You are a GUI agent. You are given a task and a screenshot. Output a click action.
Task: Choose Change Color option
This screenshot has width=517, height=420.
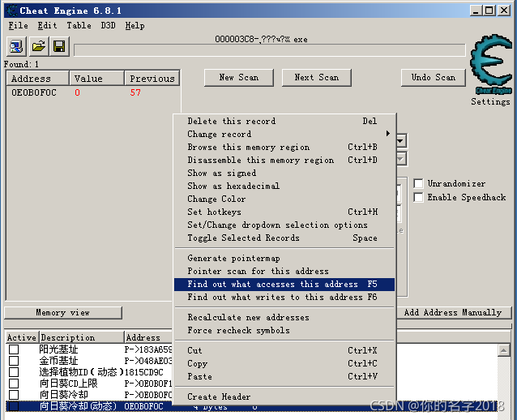click(284, 199)
